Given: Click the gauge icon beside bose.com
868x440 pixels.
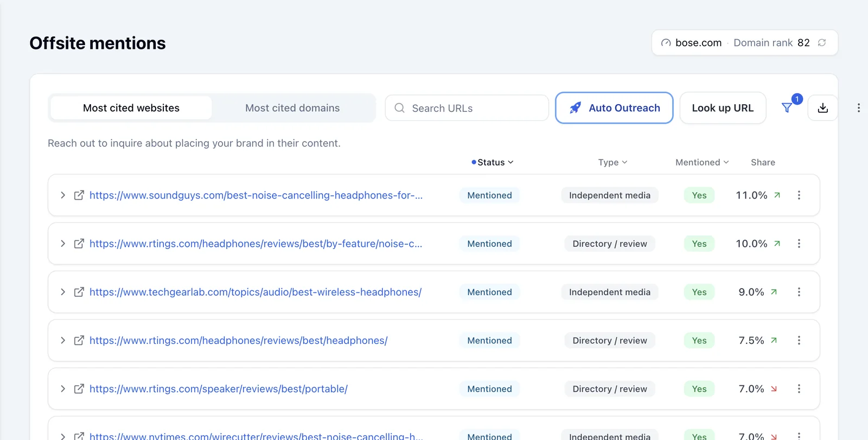Looking at the screenshot, I should (x=666, y=43).
